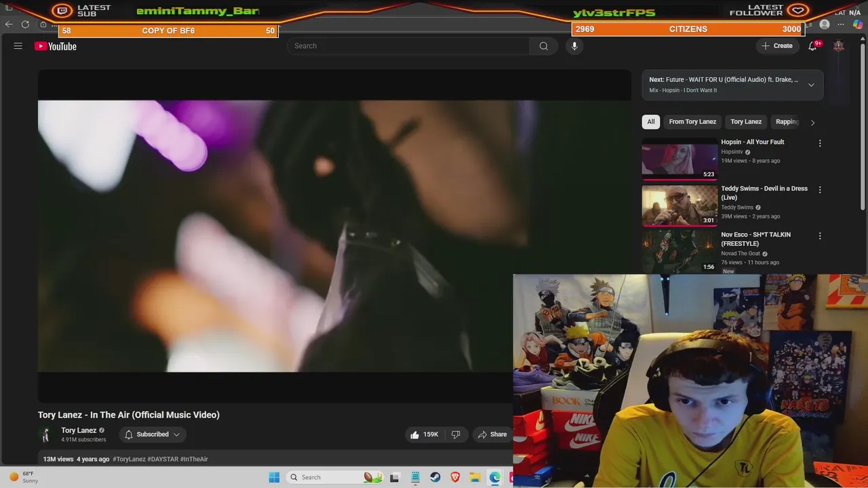Open the weather widget showing 68°F Sunny
868x488 pixels.
coord(24,477)
